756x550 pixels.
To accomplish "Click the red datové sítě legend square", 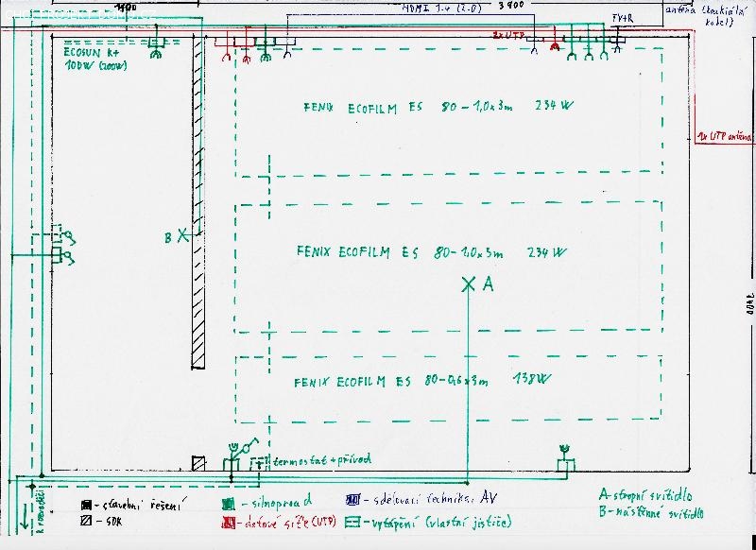I will (x=229, y=523).
